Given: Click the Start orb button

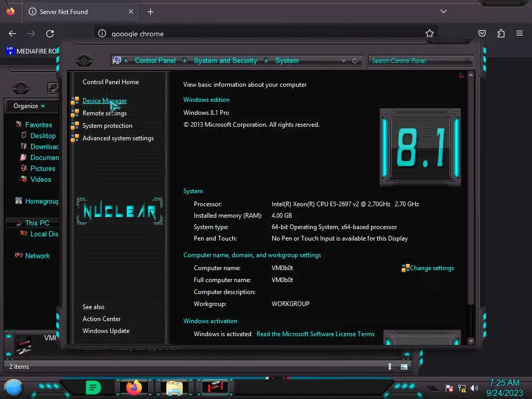Looking at the screenshot, I should tap(14, 388).
